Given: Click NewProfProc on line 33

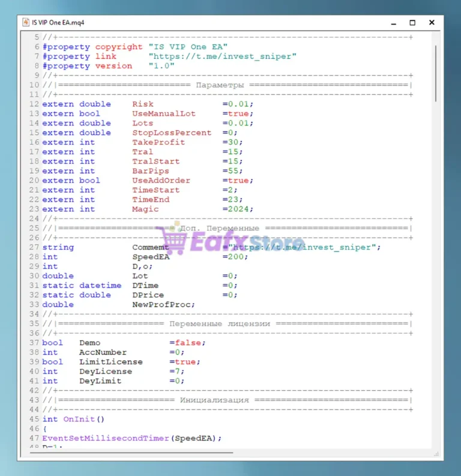Looking at the screenshot, I should (x=161, y=305).
